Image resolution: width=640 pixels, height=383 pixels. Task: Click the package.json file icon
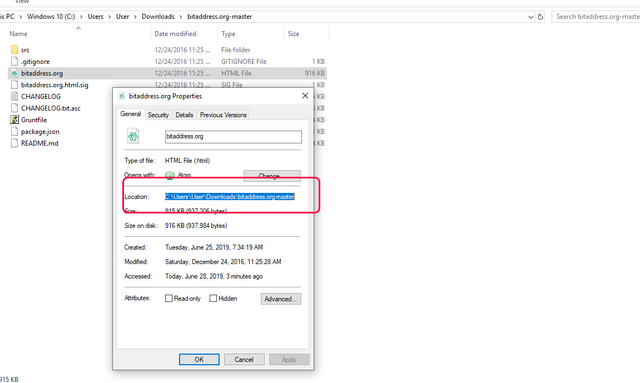pos(14,131)
